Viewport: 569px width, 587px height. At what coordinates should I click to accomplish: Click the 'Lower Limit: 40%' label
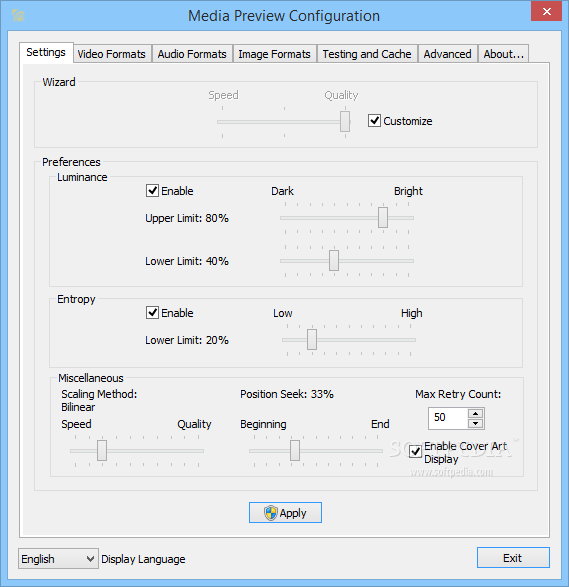(x=187, y=261)
